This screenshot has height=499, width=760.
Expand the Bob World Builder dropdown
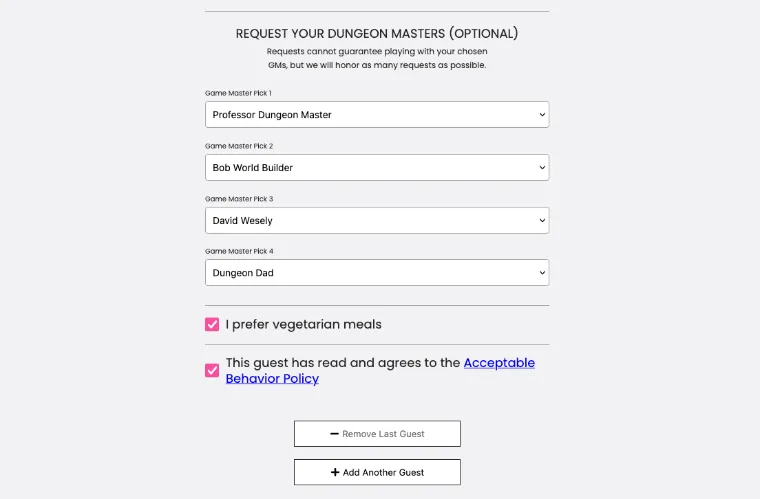pos(376,168)
